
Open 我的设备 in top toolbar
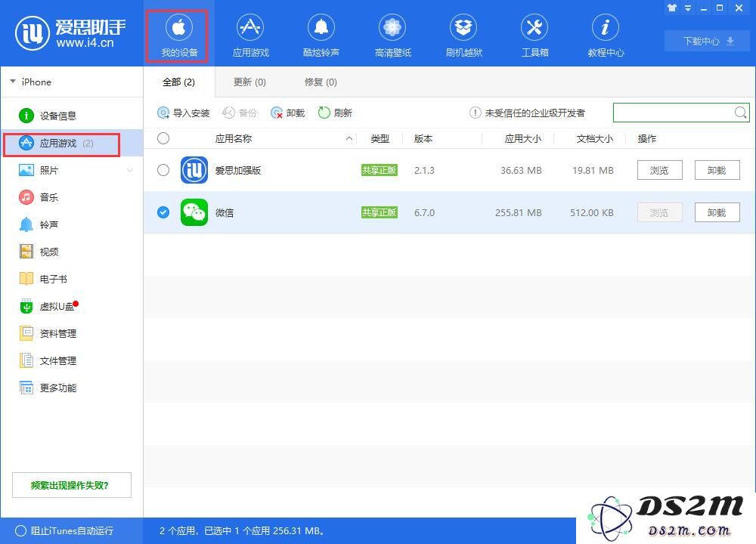[179, 36]
